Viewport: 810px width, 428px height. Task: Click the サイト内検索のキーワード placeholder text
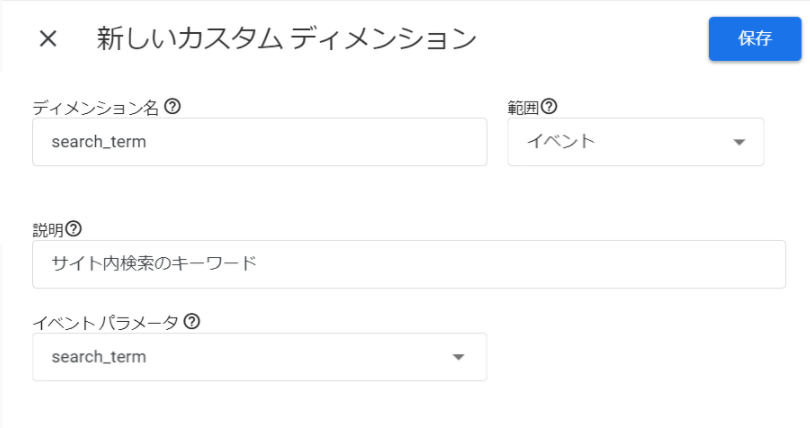tap(154, 264)
